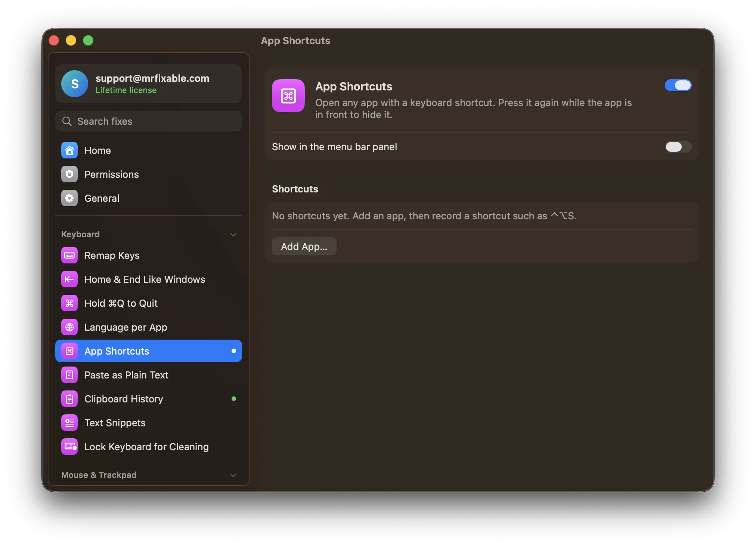Select Clipboard History row
The image size is (756, 547).
pyautogui.click(x=149, y=399)
